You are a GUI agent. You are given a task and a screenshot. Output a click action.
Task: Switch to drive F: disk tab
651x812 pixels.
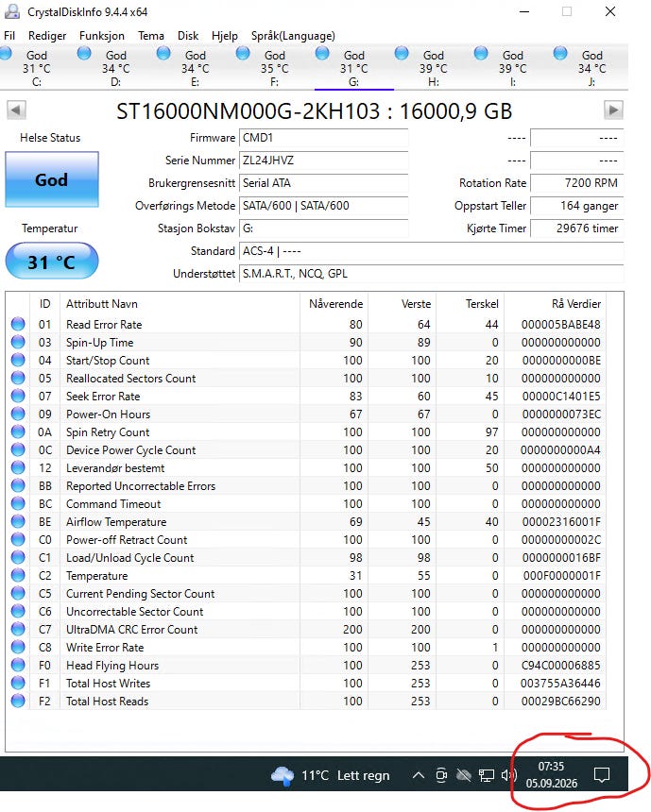pyautogui.click(x=275, y=68)
